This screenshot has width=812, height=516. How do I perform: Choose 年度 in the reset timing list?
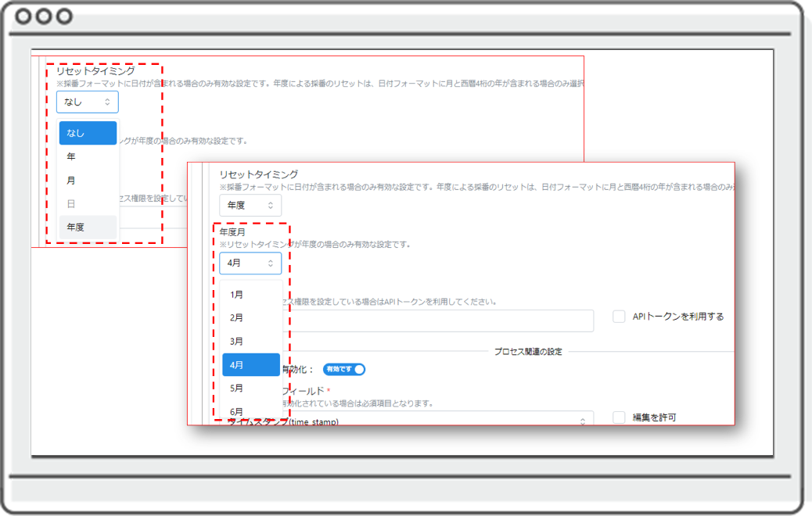(x=88, y=228)
